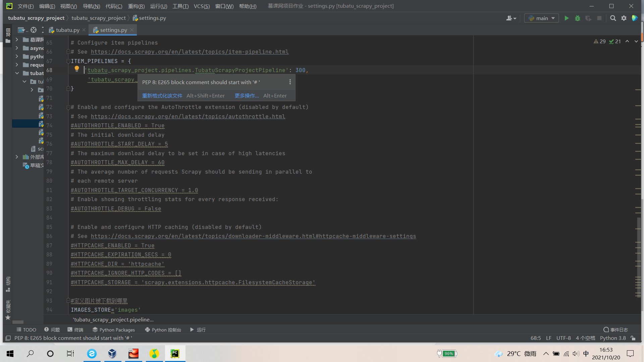Open the httpcache-middleware-settings docs link
The image size is (644, 362).
pyautogui.click(x=253, y=236)
